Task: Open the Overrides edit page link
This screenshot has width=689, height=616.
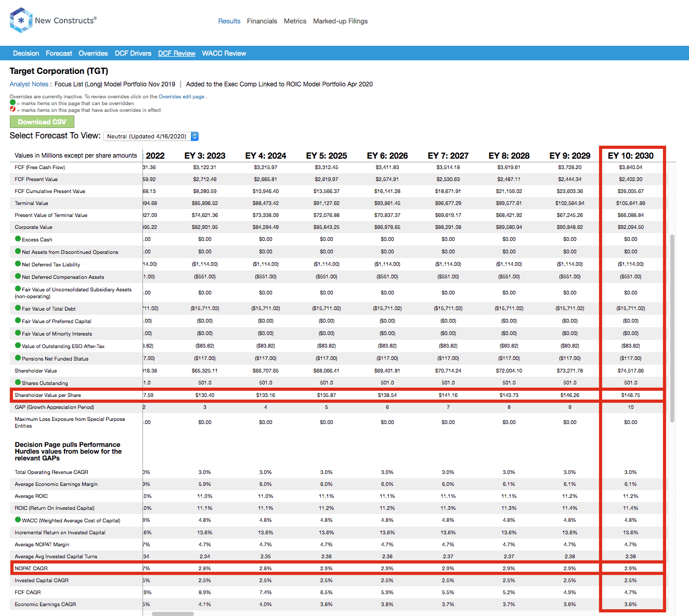Action: (x=181, y=97)
